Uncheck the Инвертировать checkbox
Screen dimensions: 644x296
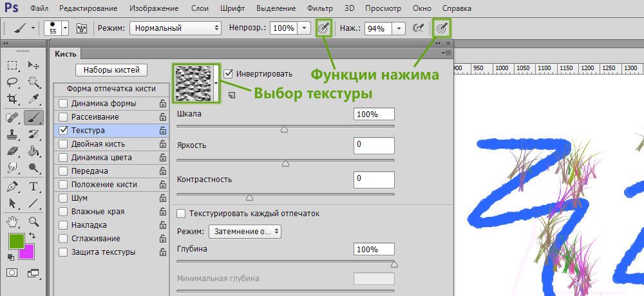coord(229,74)
